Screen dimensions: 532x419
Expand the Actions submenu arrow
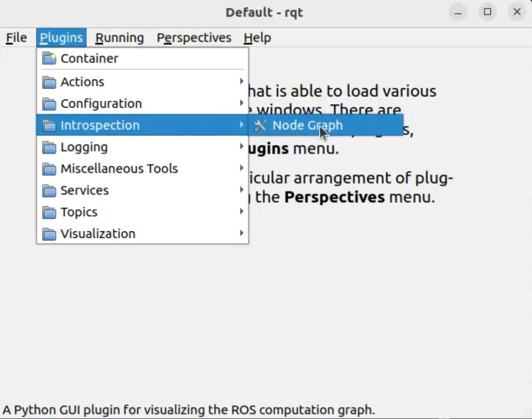241,81
